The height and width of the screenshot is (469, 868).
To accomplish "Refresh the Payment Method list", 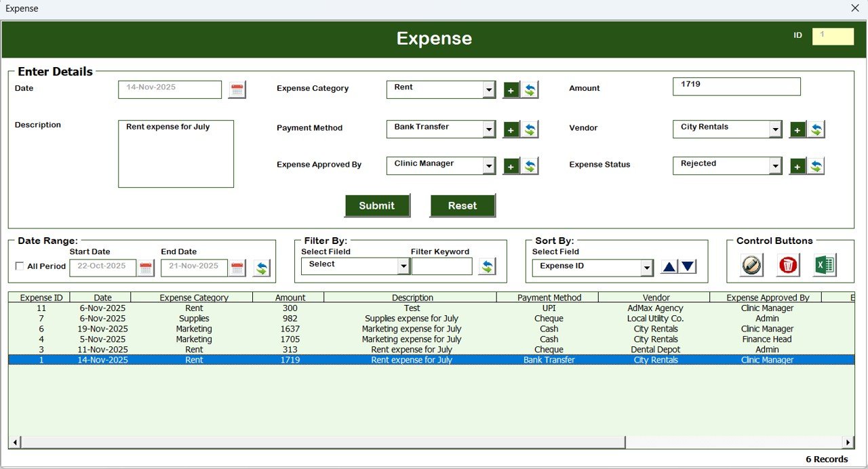I will tap(530, 129).
